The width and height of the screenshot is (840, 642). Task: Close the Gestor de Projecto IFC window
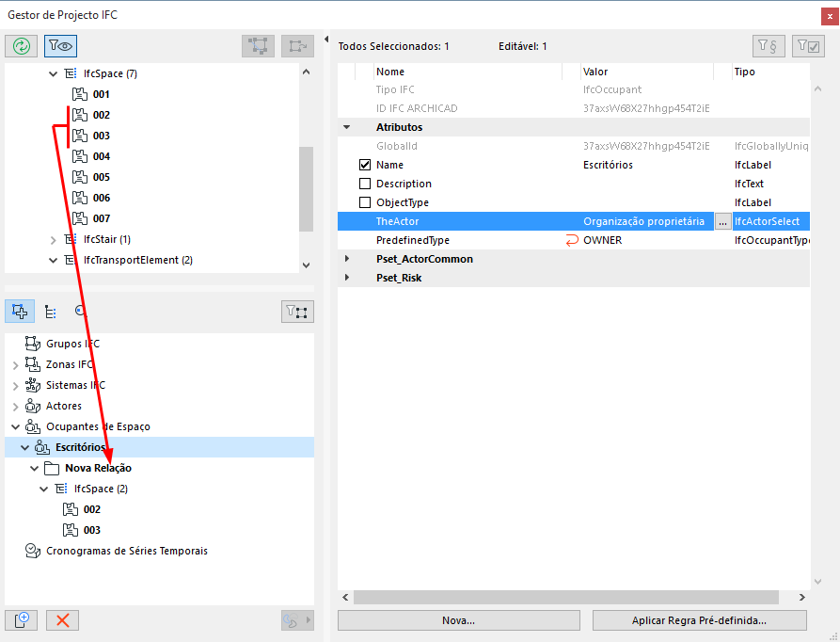coord(830,17)
